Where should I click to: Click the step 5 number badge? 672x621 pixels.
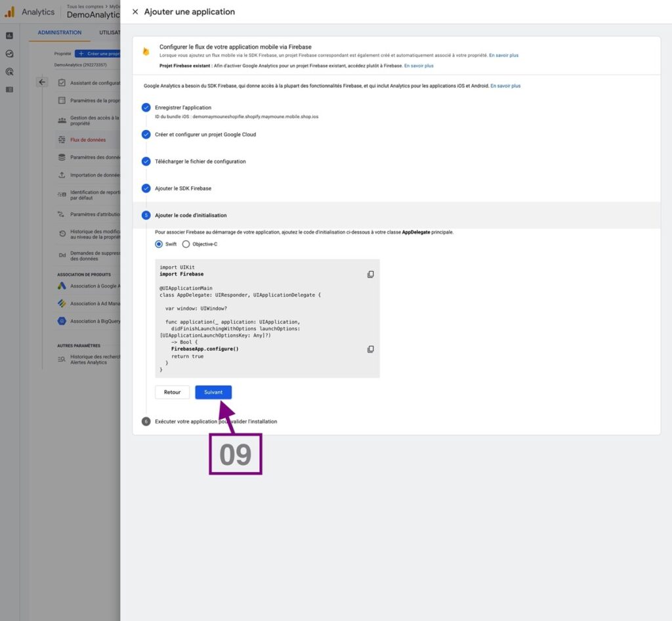[146, 215]
